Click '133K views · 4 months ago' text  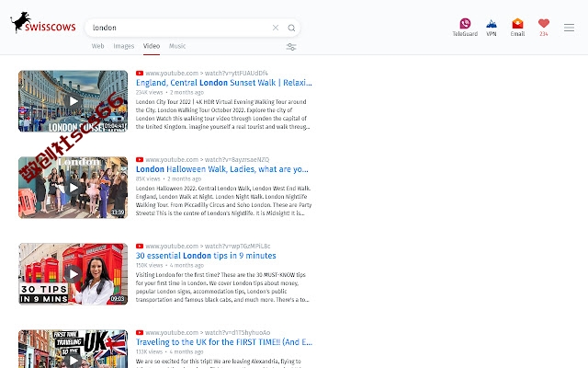pyautogui.click(x=169, y=351)
